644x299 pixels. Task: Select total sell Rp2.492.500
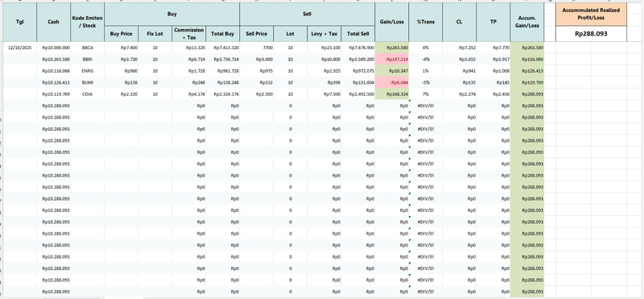point(357,93)
